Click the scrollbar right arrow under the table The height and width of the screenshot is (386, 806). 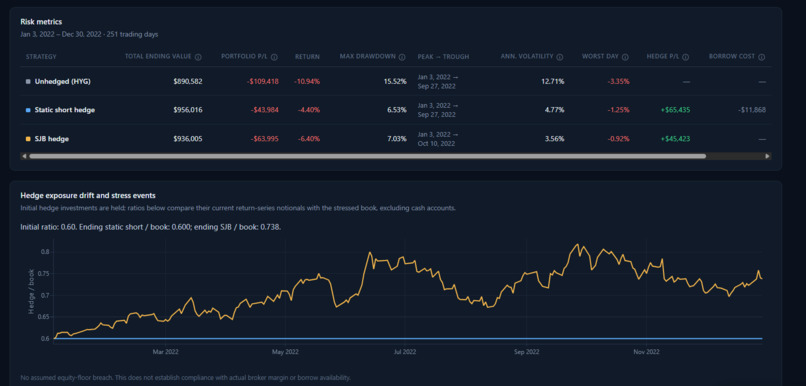pyautogui.click(x=767, y=156)
